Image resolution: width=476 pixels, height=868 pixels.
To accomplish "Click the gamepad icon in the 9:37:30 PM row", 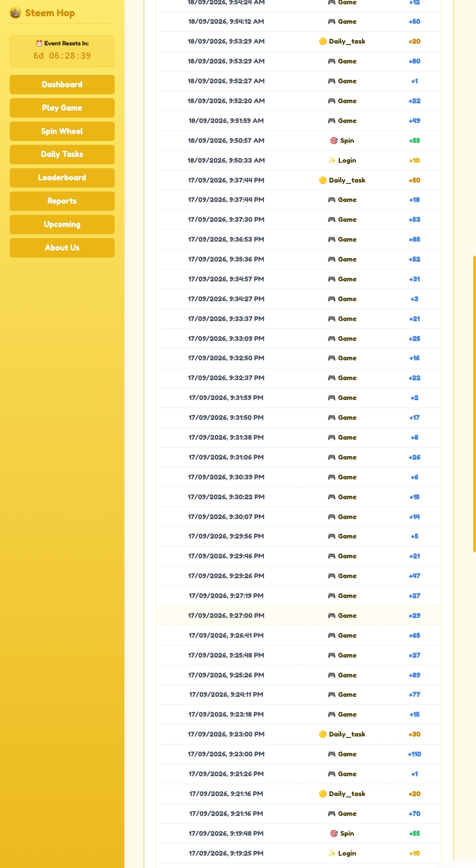I will pyautogui.click(x=331, y=219).
